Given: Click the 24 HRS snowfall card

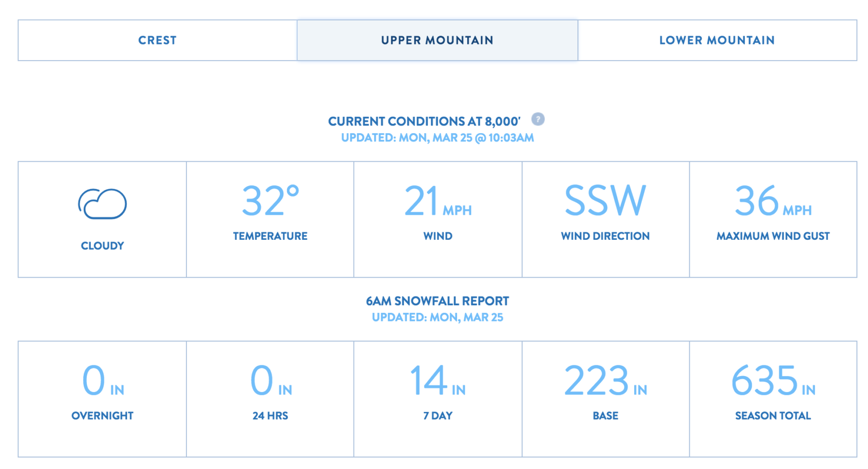Looking at the screenshot, I should [x=270, y=399].
